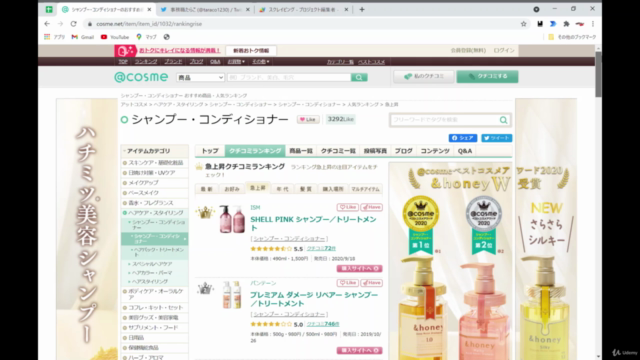Screen dimensions: 640x360
Task: Click the pink Q promotional icon
Action: coord(125,51)
